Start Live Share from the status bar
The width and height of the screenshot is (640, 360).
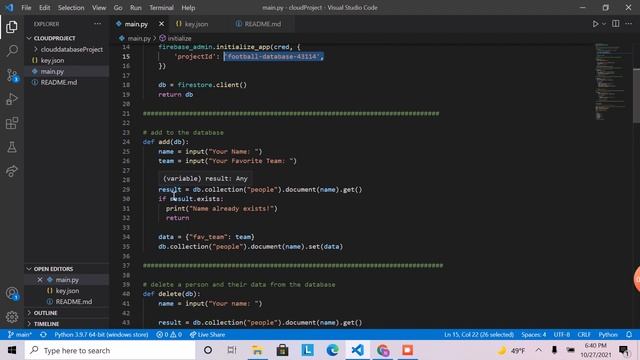tap(207, 335)
